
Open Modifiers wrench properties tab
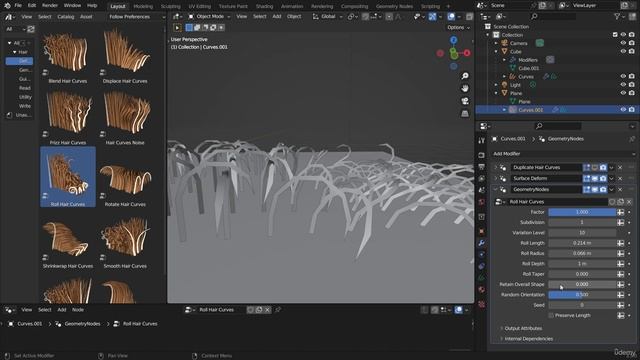tap(482, 243)
